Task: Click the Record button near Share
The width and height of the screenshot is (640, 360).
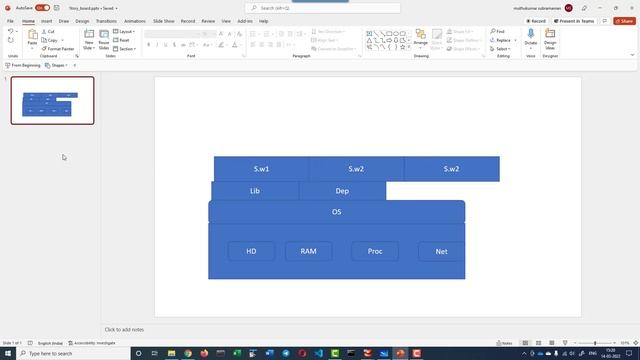Action: point(536,21)
